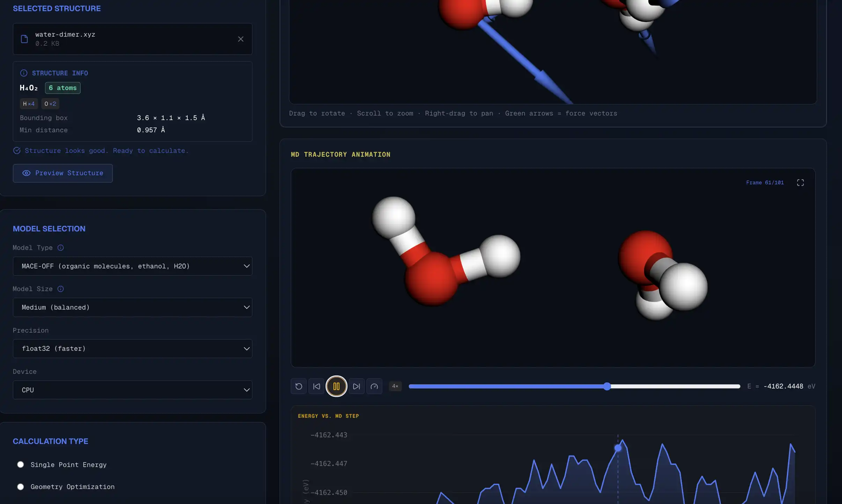Remove water-dimer.xyz file
842x504 pixels.
click(x=241, y=39)
